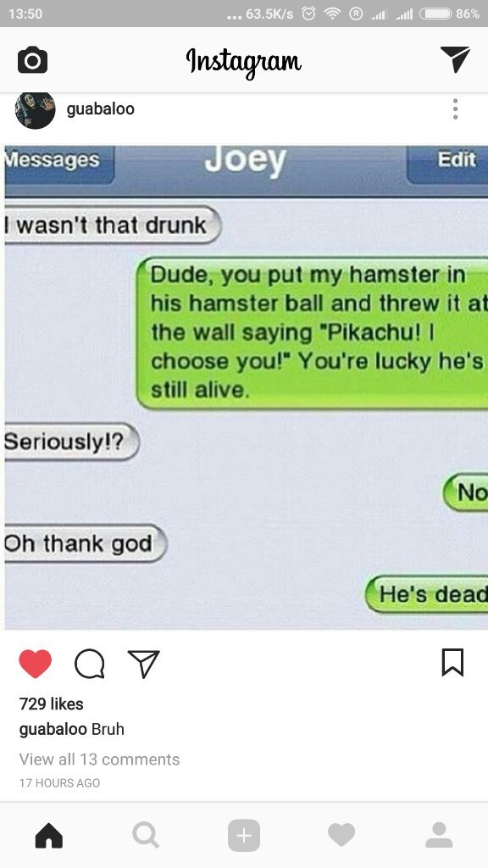Open guabaloo username in the caption
Viewport: 488px width, 868px height.
click(x=53, y=729)
